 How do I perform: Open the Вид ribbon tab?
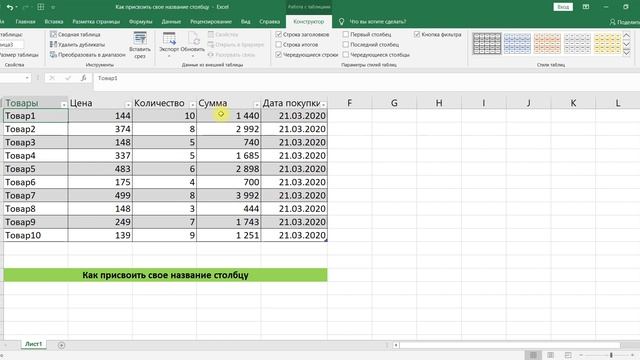click(245, 22)
